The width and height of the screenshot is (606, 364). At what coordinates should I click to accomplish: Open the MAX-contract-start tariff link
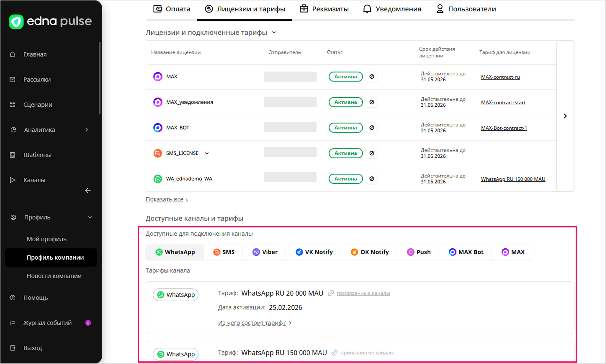pyautogui.click(x=503, y=102)
